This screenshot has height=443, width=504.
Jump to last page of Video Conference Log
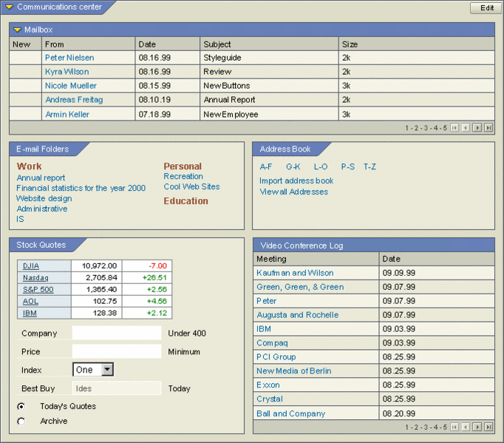pos(488,427)
